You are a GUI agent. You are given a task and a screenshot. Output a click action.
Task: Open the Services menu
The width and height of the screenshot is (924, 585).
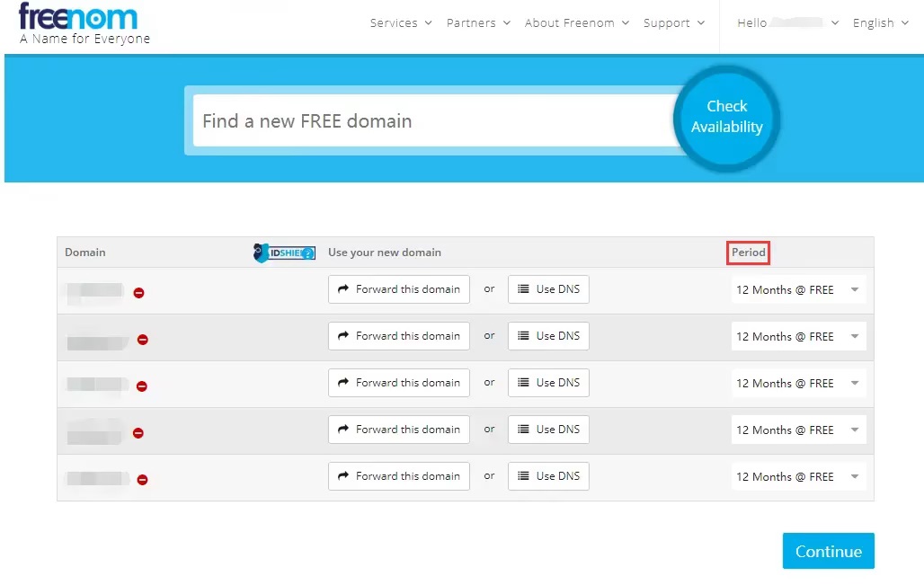point(401,23)
